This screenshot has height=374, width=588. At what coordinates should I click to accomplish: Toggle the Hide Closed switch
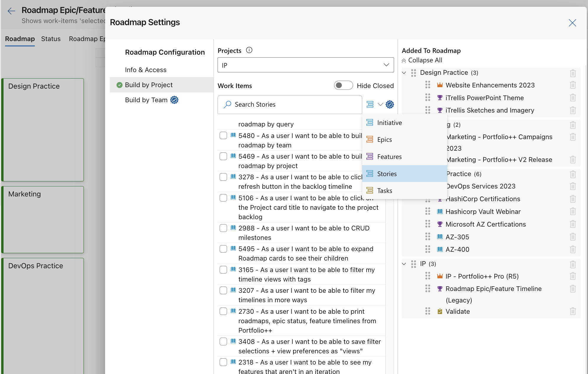343,85
